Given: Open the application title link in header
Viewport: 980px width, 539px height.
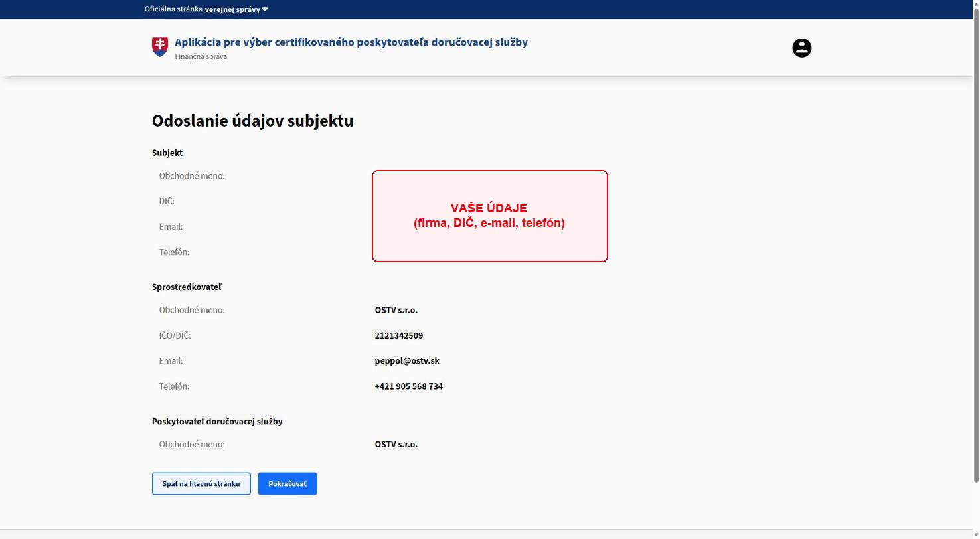Looking at the screenshot, I should point(351,42).
